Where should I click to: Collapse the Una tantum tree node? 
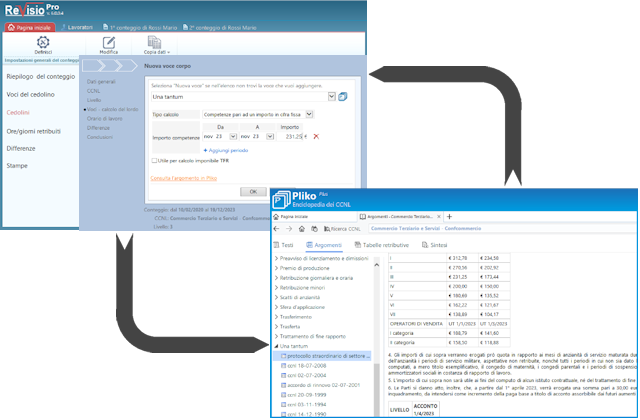pos(276,346)
